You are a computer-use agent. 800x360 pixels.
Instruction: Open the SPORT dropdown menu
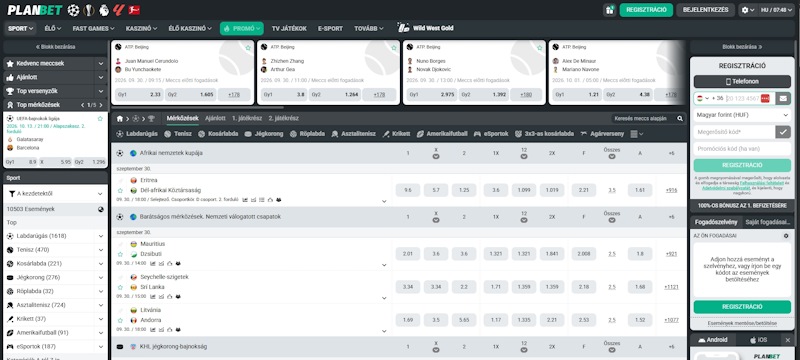21,29
